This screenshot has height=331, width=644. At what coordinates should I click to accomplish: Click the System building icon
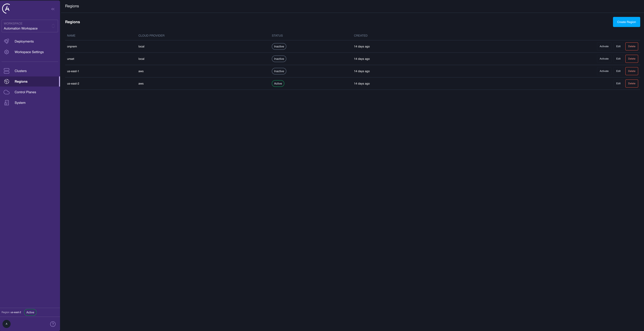7,103
